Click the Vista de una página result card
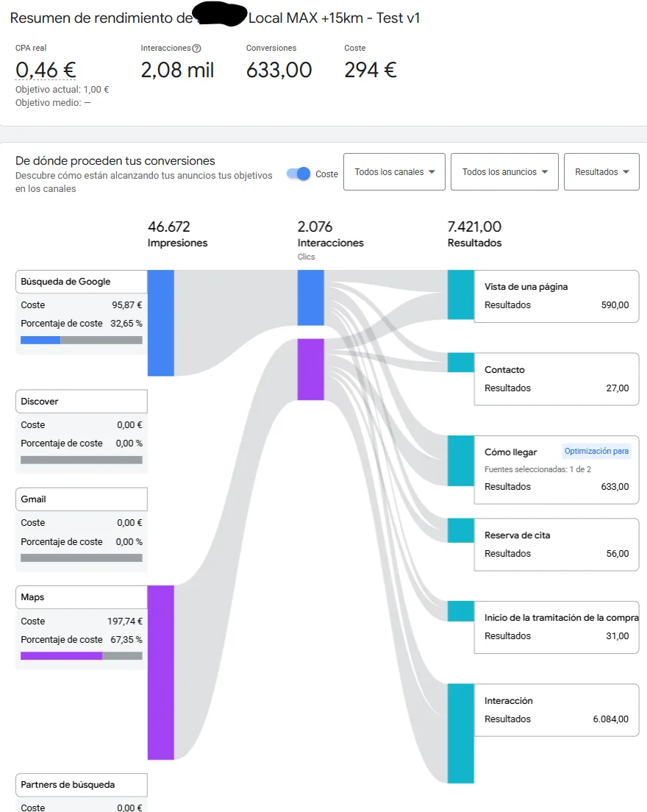Viewport: 647px width, 812px height. (x=557, y=296)
